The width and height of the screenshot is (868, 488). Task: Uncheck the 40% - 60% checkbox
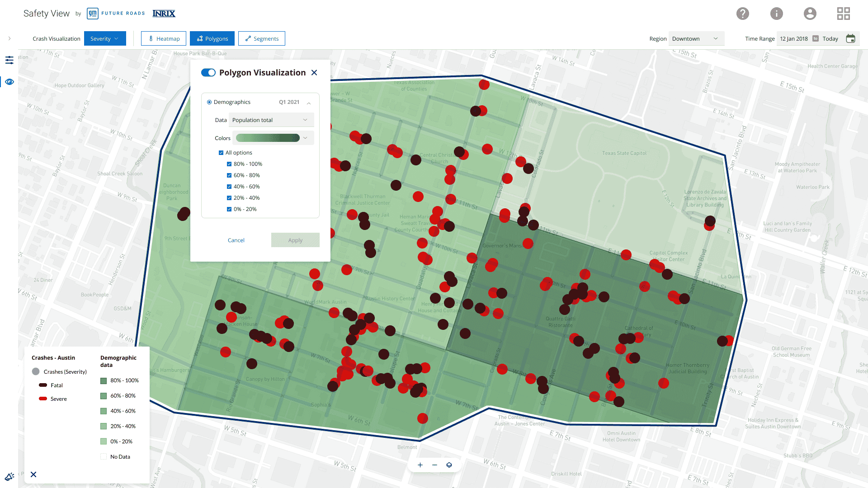tap(229, 187)
